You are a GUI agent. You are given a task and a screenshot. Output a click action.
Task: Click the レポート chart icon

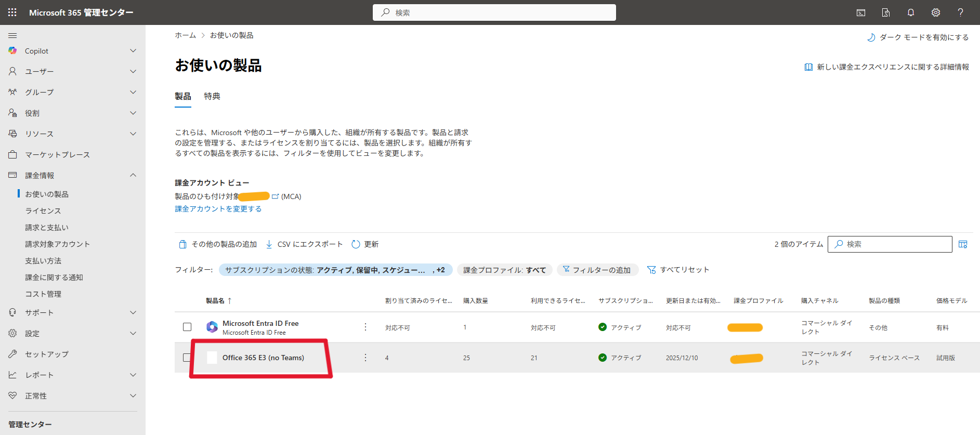tap(12, 375)
